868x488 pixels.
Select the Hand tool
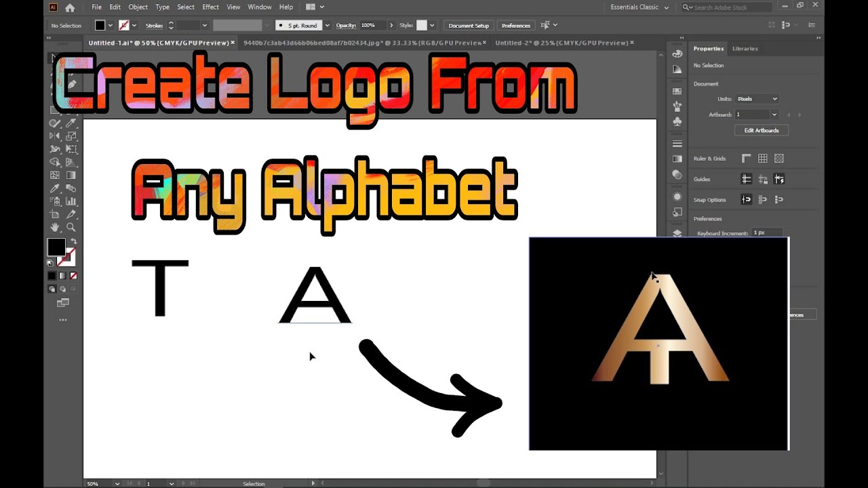(55, 227)
